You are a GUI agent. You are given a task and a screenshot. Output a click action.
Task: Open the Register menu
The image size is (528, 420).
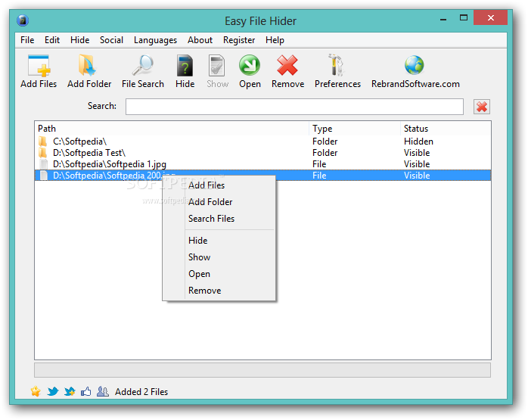pyautogui.click(x=239, y=40)
